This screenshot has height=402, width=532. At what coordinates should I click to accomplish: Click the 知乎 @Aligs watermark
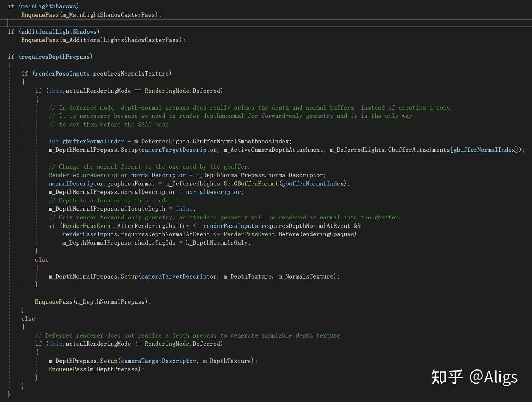pos(474,377)
